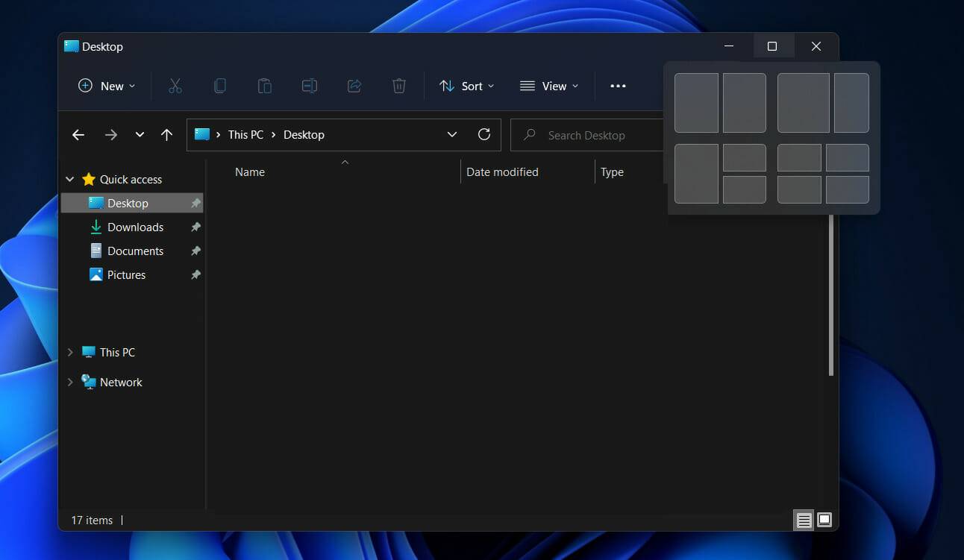Sort files by Date modified column
Viewport: 964px width, 560px height.
coord(502,172)
